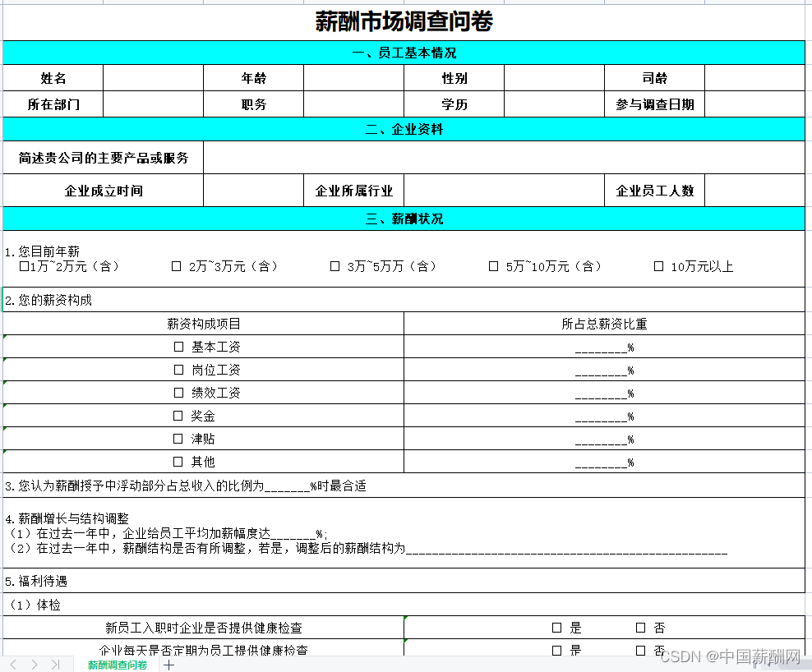Click the 薪资构成项目 column header
The image size is (812, 672).
coord(204,324)
